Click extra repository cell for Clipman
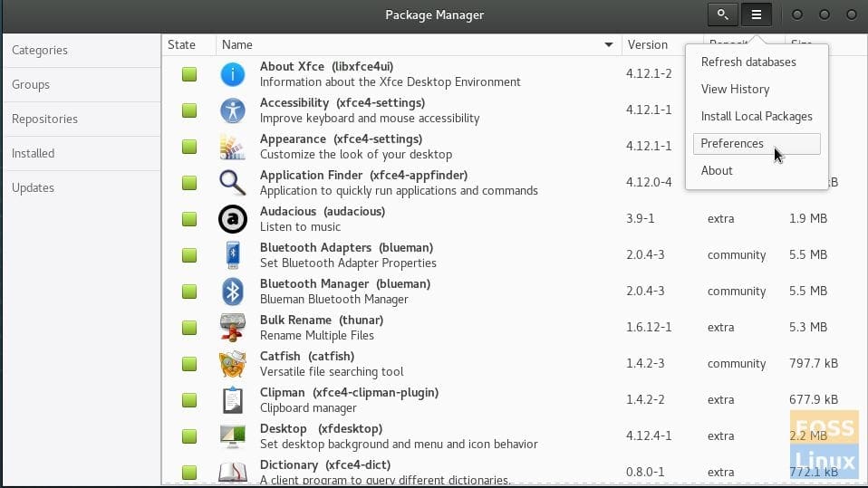 coord(720,399)
